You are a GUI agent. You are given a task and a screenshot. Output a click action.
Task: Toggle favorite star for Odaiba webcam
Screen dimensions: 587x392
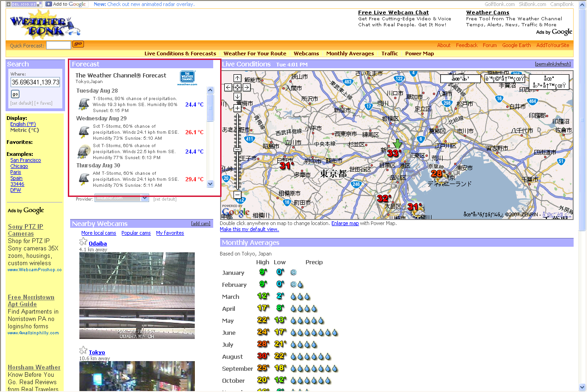coord(83,242)
